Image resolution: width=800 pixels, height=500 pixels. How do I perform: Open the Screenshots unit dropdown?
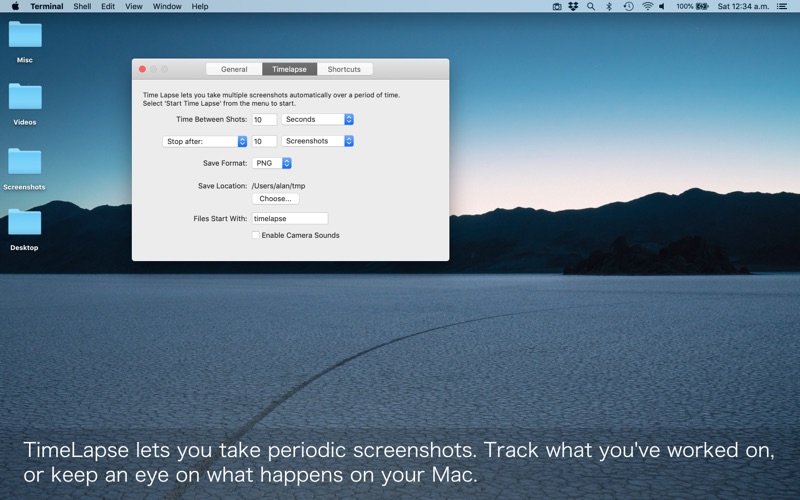click(x=317, y=141)
